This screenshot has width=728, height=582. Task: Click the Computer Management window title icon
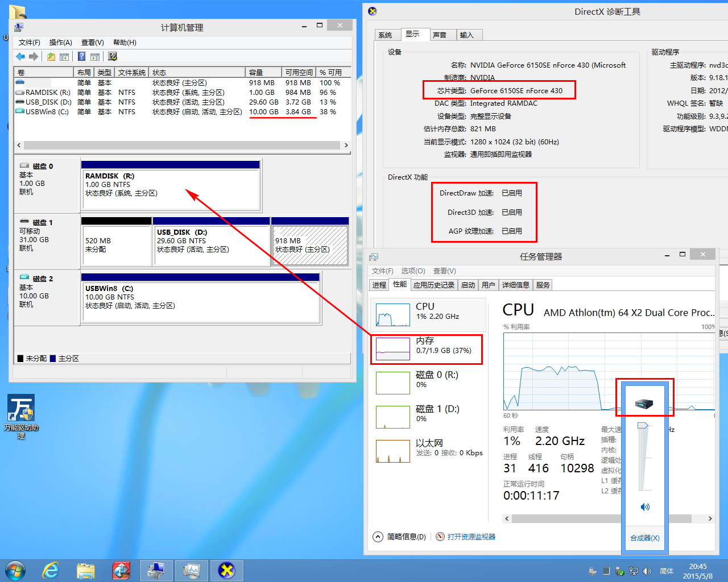pos(19,27)
